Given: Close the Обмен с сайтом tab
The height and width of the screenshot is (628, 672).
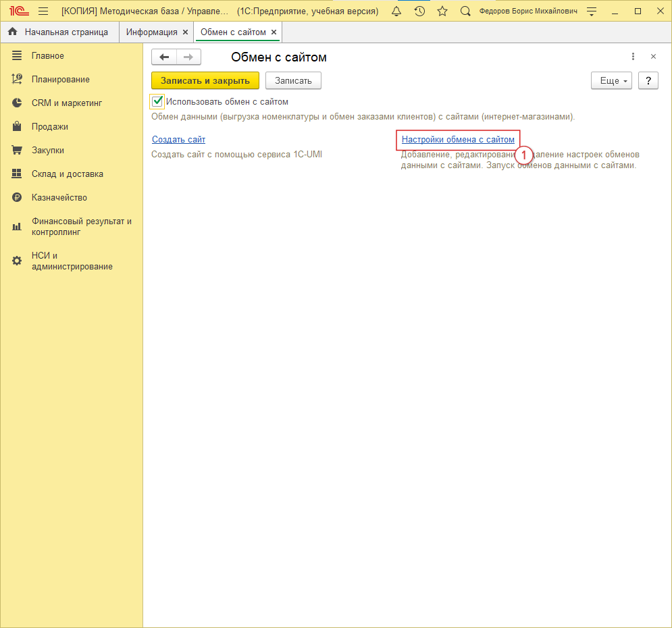Looking at the screenshot, I should tap(274, 32).
